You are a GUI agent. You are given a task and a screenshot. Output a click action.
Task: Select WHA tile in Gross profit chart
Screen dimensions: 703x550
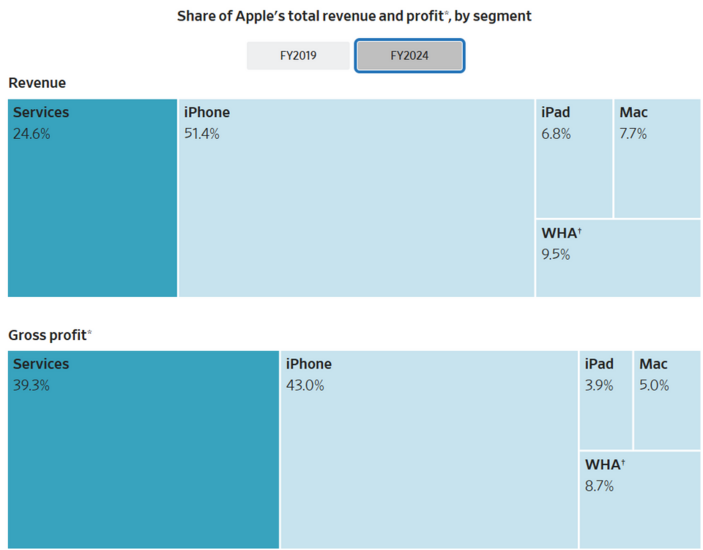[x=640, y=500]
